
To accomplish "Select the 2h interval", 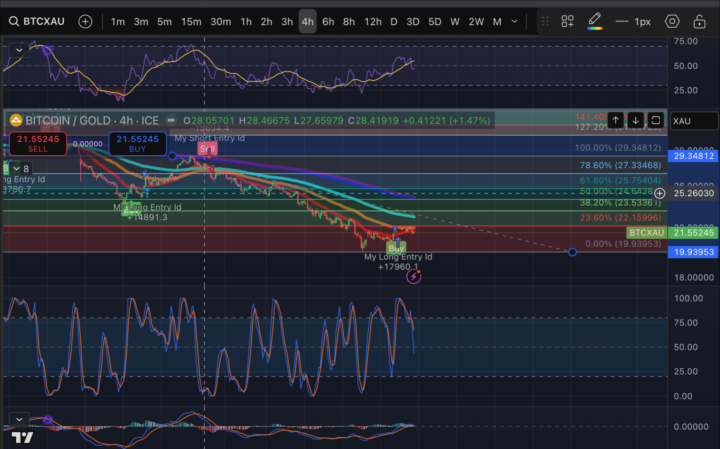I will pos(266,22).
